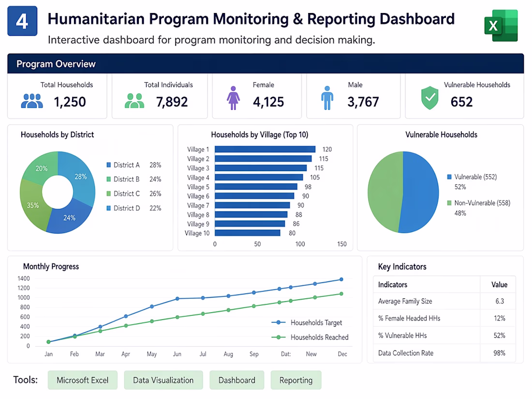Click the 1,250 total households value
The image size is (532, 399).
pyautogui.click(x=70, y=102)
